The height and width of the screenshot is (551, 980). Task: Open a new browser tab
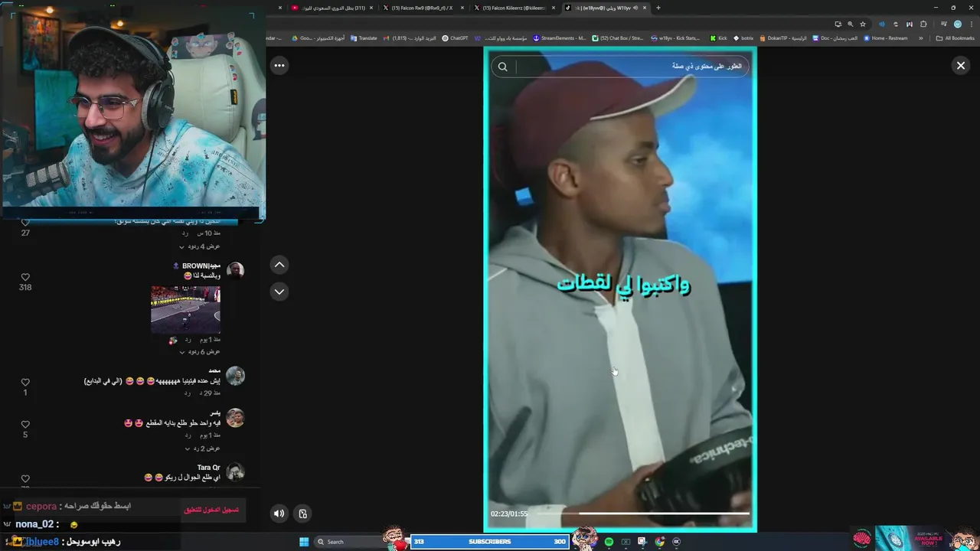[658, 8]
